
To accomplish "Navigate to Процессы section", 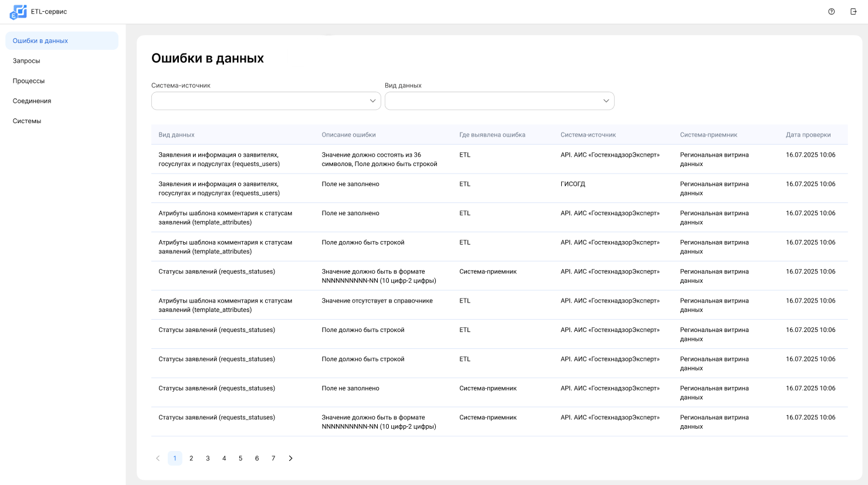I will (x=29, y=81).
